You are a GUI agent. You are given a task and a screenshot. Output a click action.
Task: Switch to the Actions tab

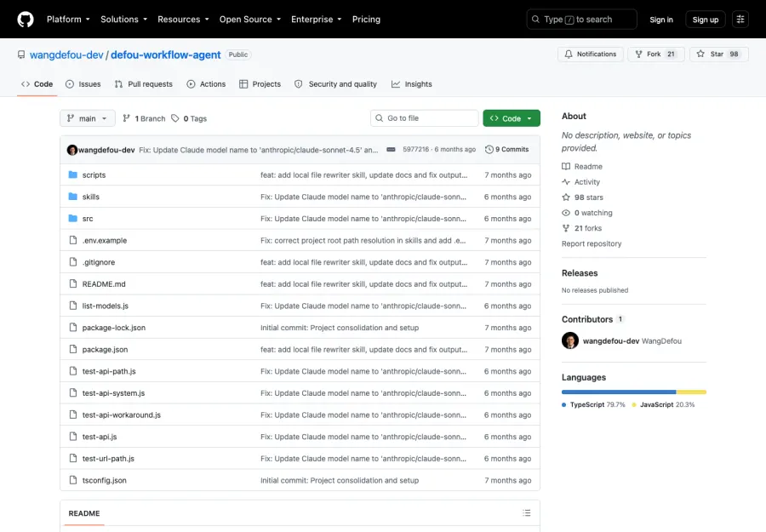[206, 84]
